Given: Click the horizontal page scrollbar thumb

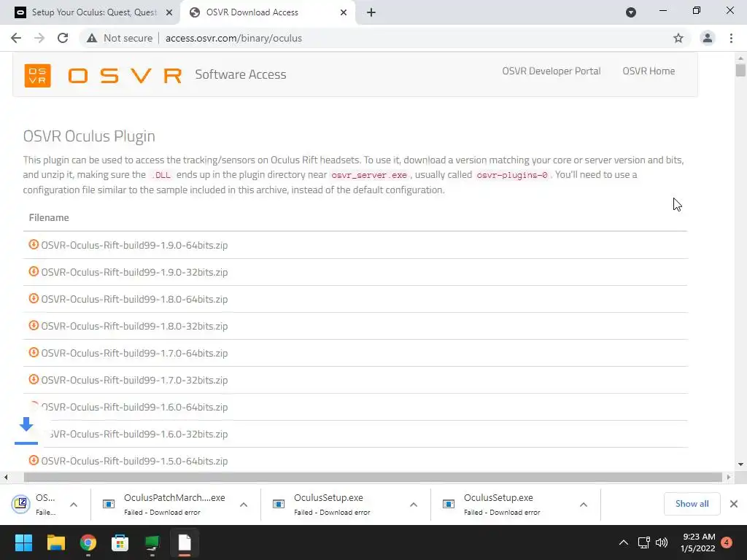Looking at the screenshot, I should point(373,477).
